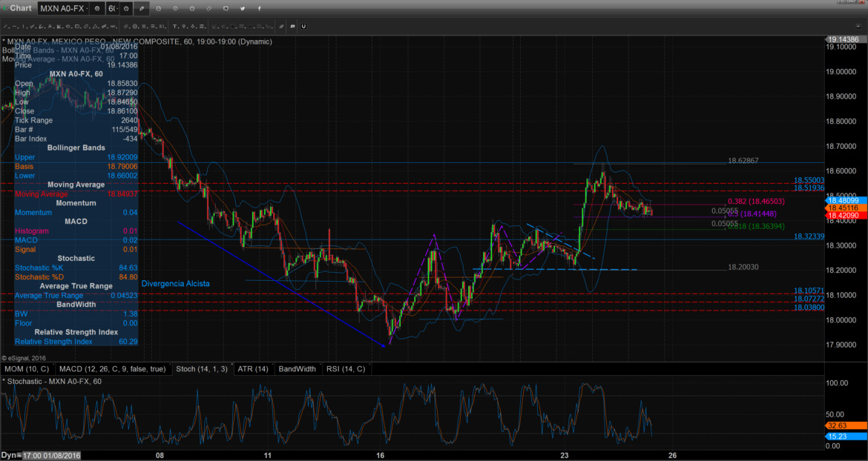The height and width of the screenshot is (461, 868).
Task: Click the 18.20030 line label
Action: (743, 267)
